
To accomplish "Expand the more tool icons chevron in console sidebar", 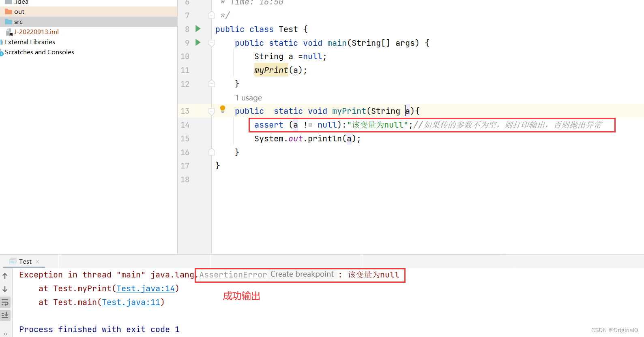I will [x=5, y=334].
